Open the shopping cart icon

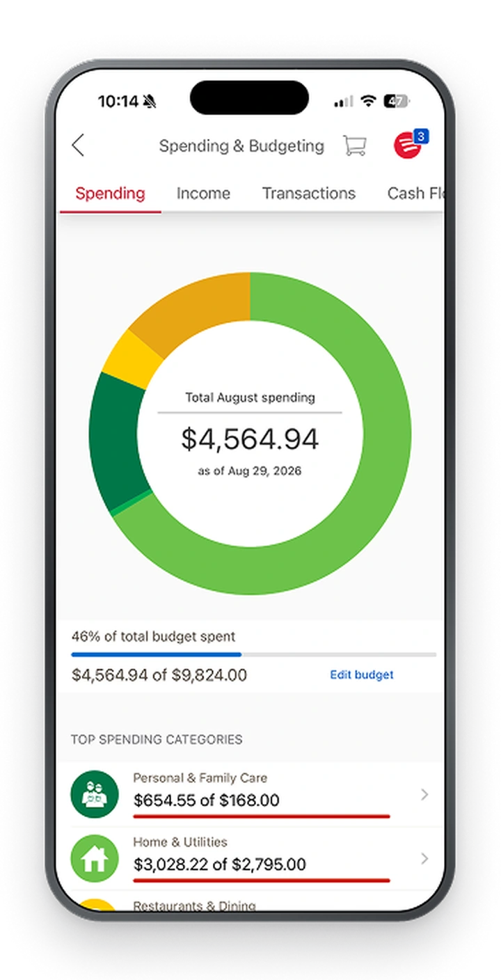[x=355, y=145]
